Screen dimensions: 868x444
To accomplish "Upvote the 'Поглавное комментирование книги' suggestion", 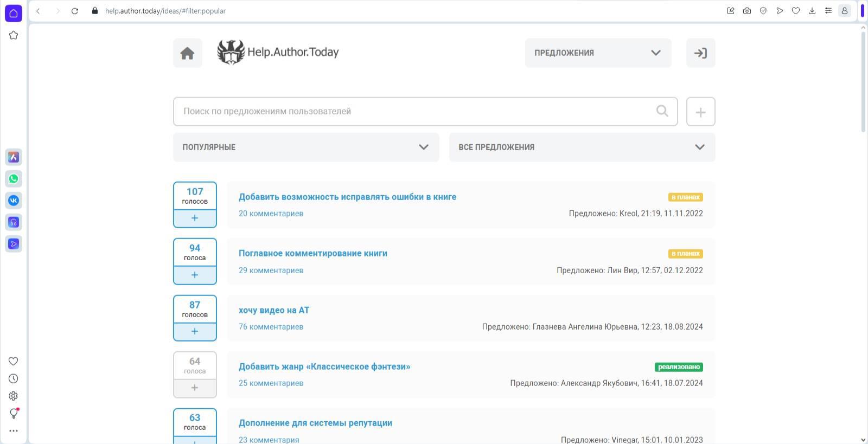I will [195, 275].
